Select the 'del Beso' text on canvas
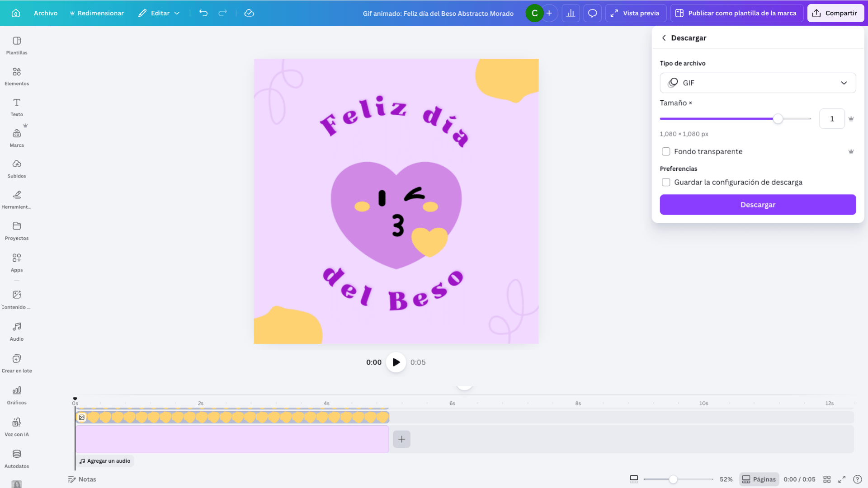Image resolution: width=868 pixels, height=488 pixels. coord(392,289)
